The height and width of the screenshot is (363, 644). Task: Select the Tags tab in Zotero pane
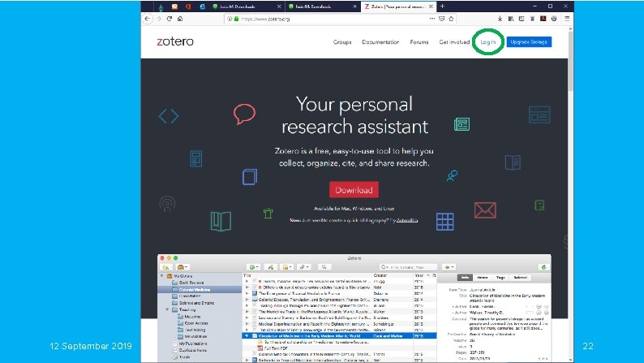(500, 278)
